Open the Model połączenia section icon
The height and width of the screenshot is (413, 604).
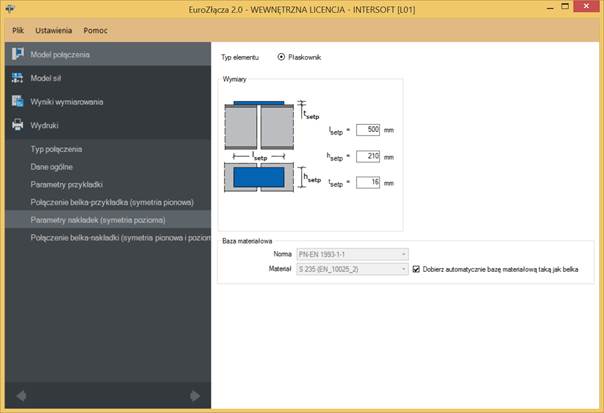(17, 54)
